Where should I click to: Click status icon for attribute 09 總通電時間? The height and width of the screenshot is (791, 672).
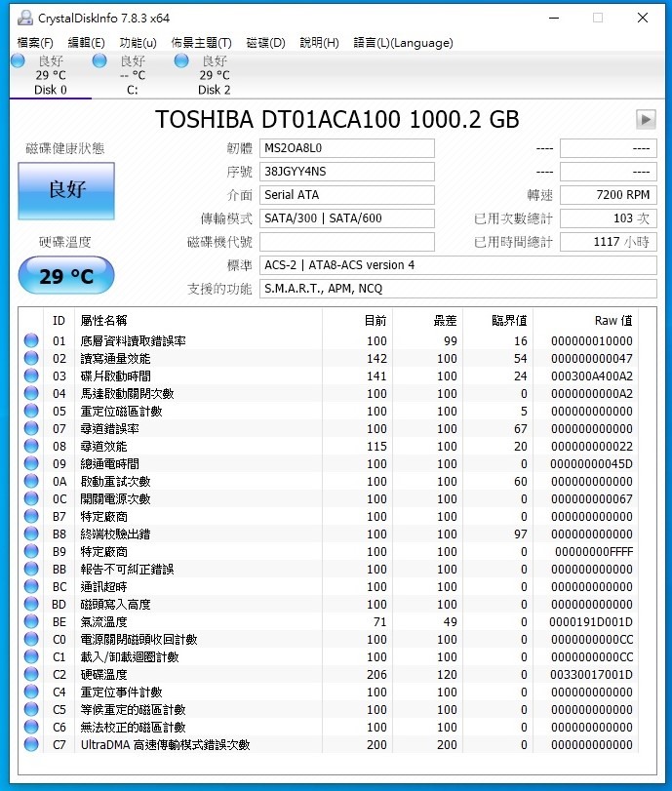[x=31, y=463]
